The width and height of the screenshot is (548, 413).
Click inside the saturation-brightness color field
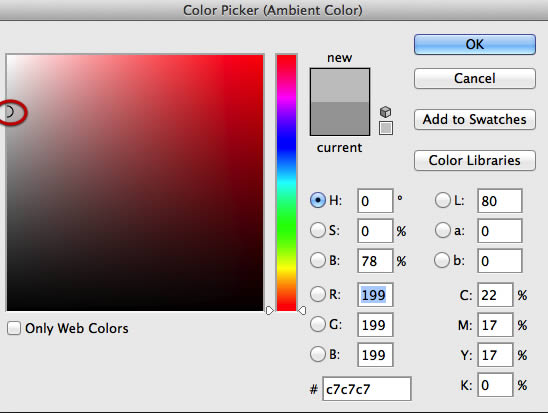[x=135, y=182]
